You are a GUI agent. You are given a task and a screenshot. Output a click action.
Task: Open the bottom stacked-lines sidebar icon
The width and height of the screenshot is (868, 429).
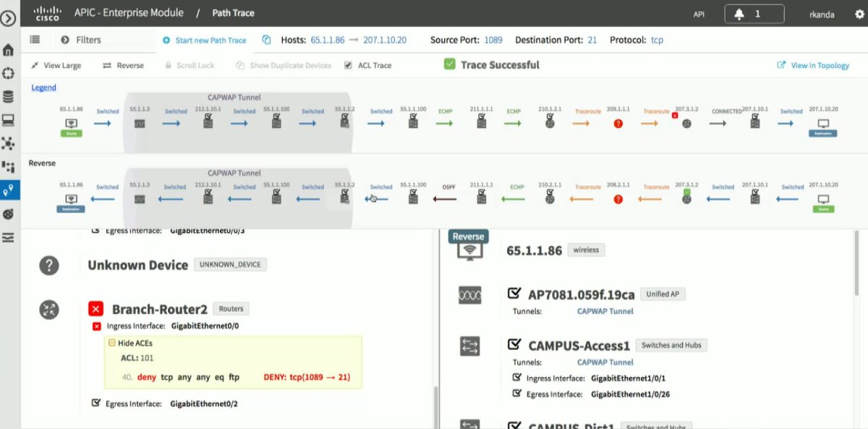coord(9,237)
